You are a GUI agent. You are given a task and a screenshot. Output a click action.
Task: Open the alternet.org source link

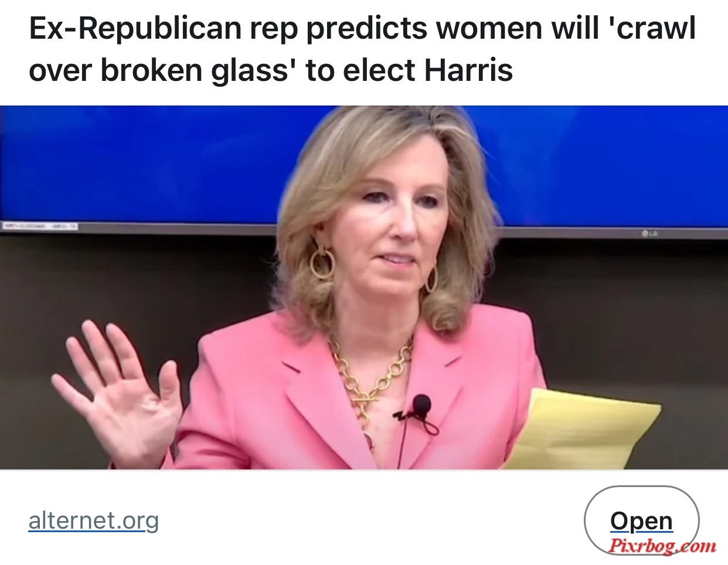93,520
